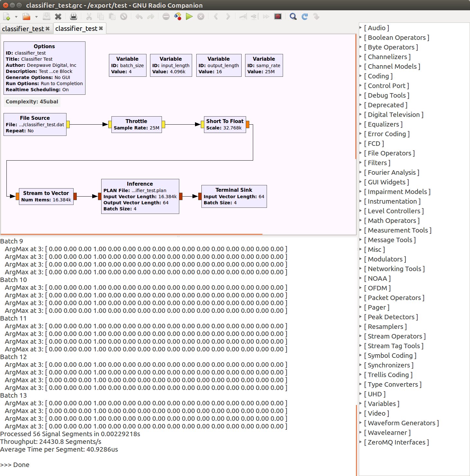
Task: Select the batch_size Variable block
Action: [128, 65]
